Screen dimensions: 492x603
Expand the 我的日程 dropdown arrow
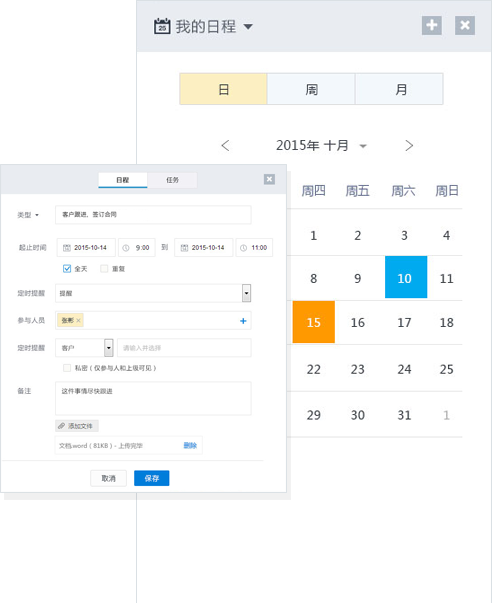(248, 27)
